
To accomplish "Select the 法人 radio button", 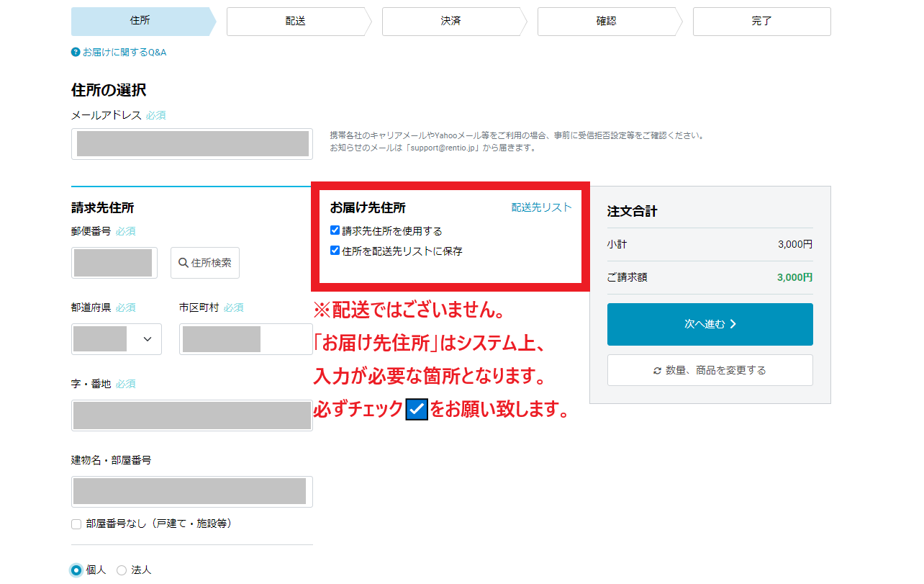I will pos(122,570).
